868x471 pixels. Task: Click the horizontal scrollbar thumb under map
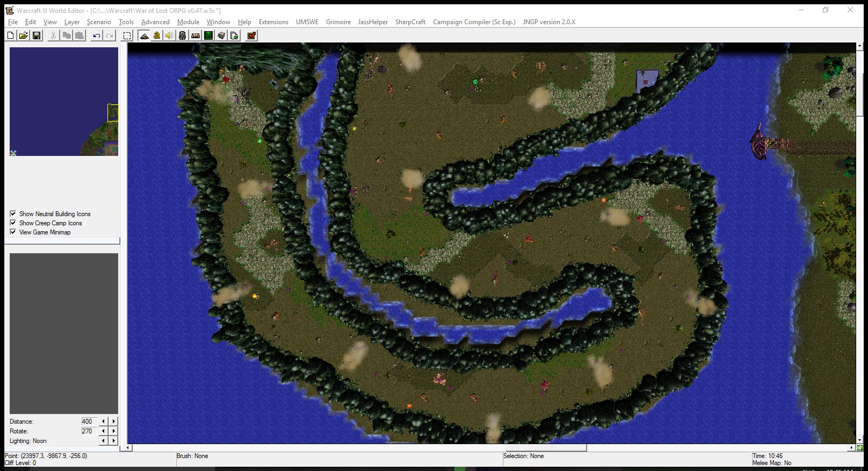546,447
